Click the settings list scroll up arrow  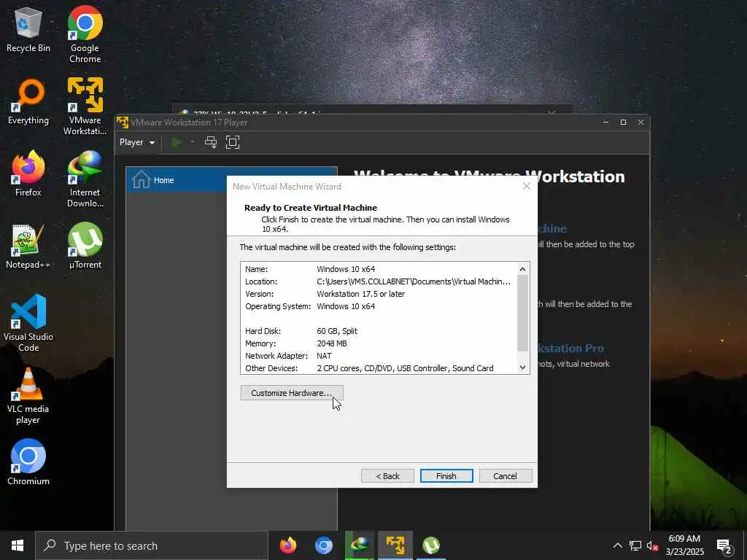coord(522,269)
